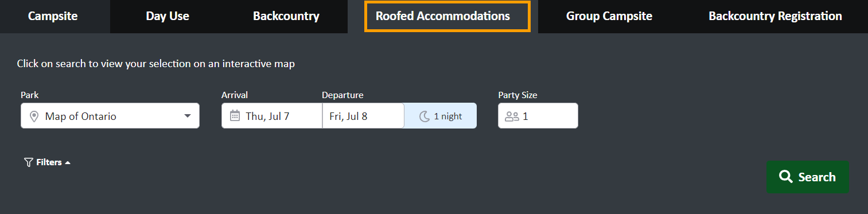Expand the Filters section
Viewport: 868px width, 214px height.
(48, 162)
